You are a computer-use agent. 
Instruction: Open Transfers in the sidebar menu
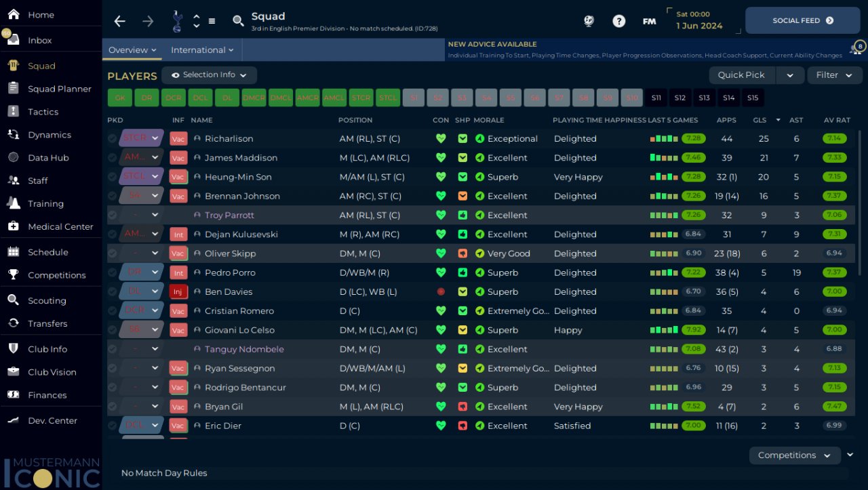47,323
